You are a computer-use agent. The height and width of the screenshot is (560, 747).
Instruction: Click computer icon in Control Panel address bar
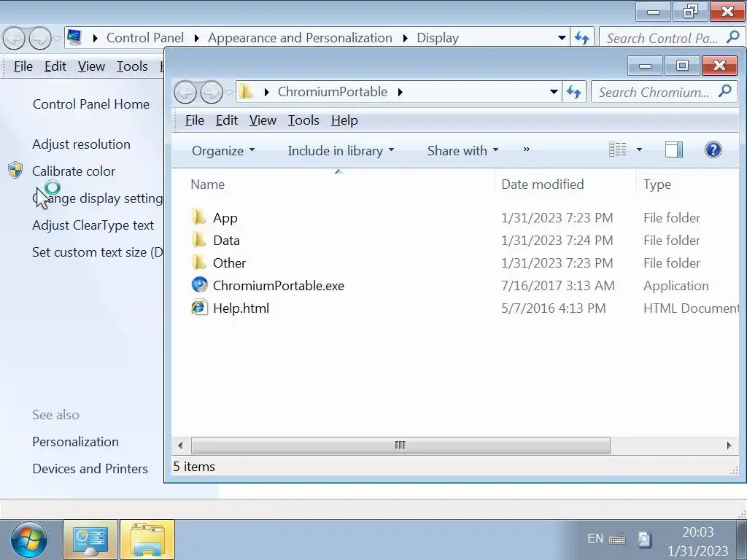pos(74,37)
